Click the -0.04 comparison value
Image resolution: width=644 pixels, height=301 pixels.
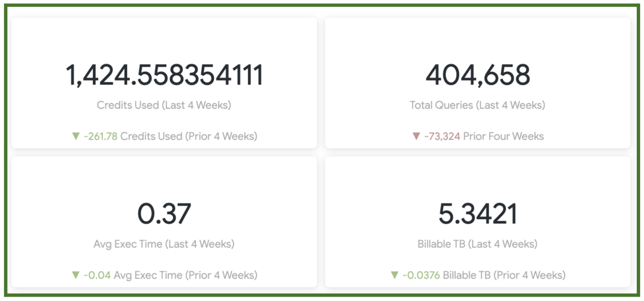tap(97, 275)
